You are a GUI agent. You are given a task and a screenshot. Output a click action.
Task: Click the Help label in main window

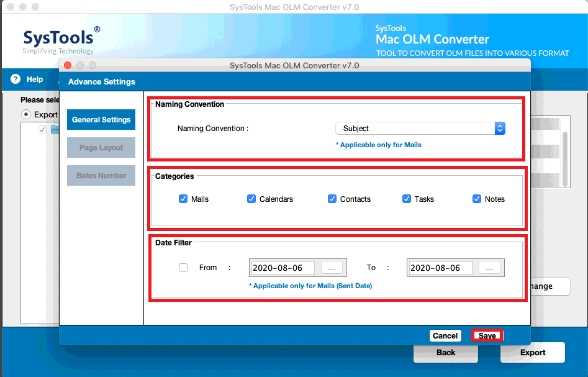(35, 79)
